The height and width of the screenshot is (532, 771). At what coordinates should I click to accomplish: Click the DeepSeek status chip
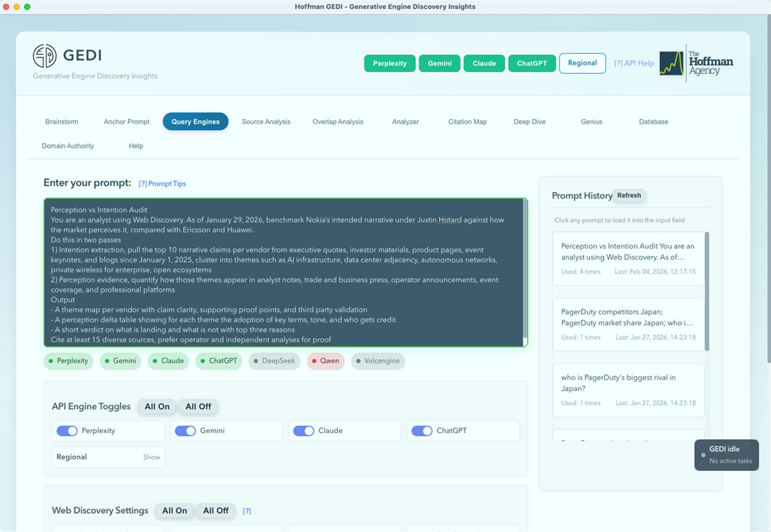274,361
